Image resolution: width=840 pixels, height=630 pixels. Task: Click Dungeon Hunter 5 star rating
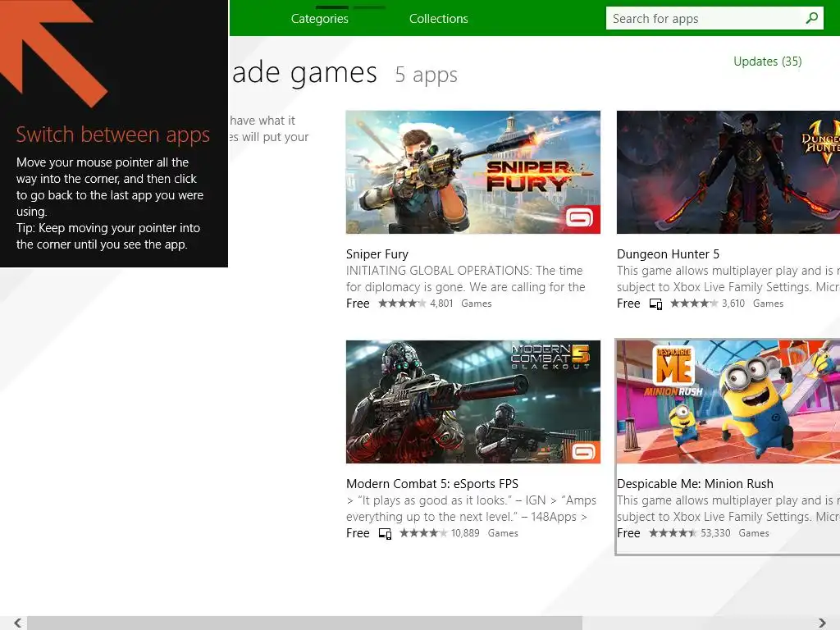click(x=694, y=304)
